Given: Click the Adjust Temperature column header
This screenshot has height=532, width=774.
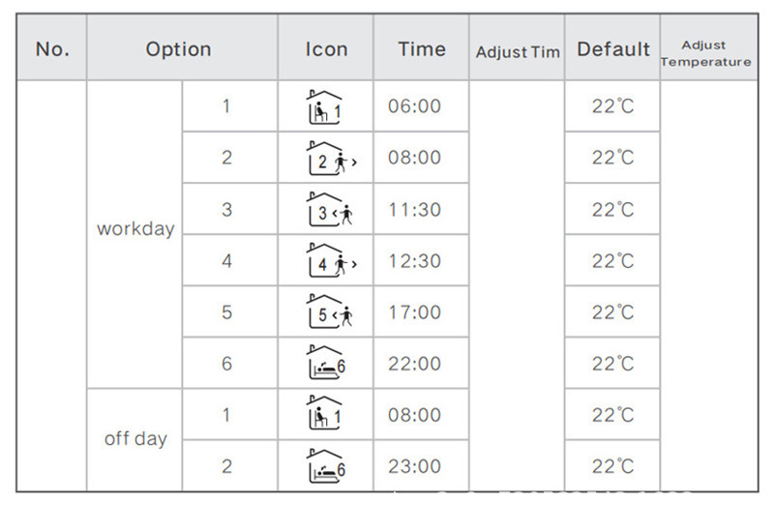Looking at the screenshot, I should [705, 53].
